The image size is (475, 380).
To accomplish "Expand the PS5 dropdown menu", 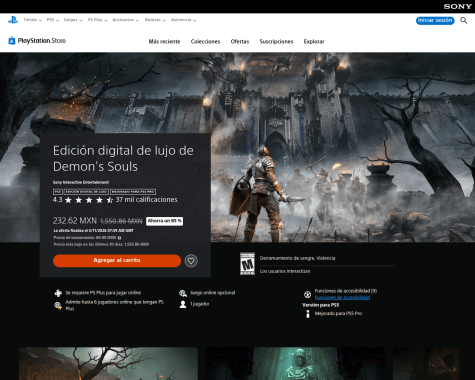I will 53,20.
